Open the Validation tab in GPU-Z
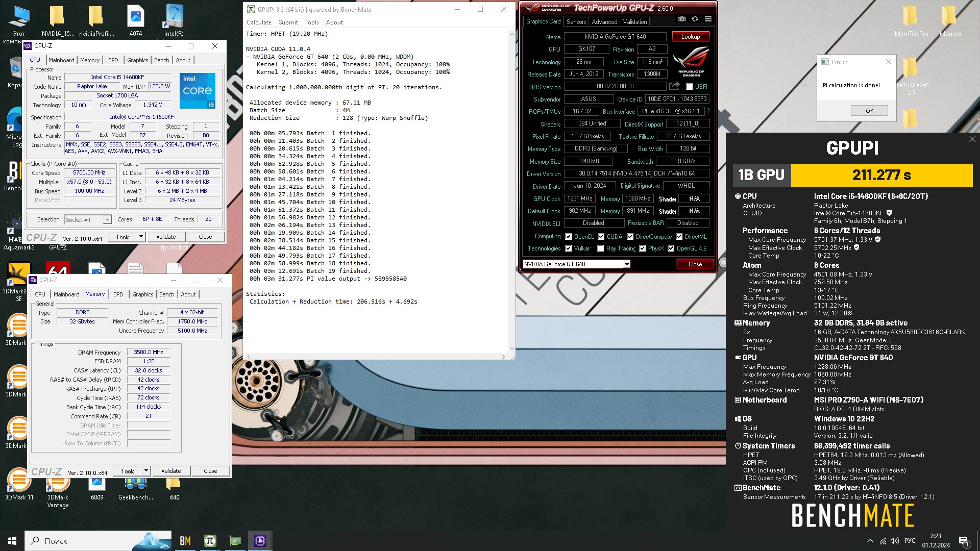This screenshot has height=551, width=980. [x=634, y=22]
